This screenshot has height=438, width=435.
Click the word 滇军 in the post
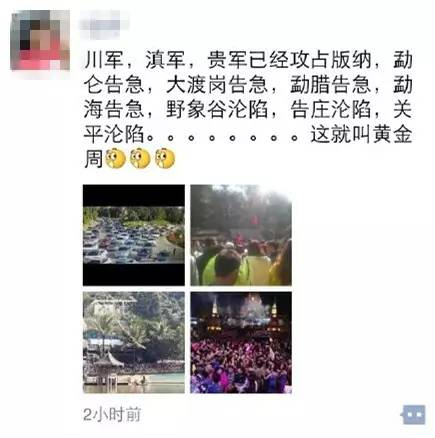coord(165,60)
